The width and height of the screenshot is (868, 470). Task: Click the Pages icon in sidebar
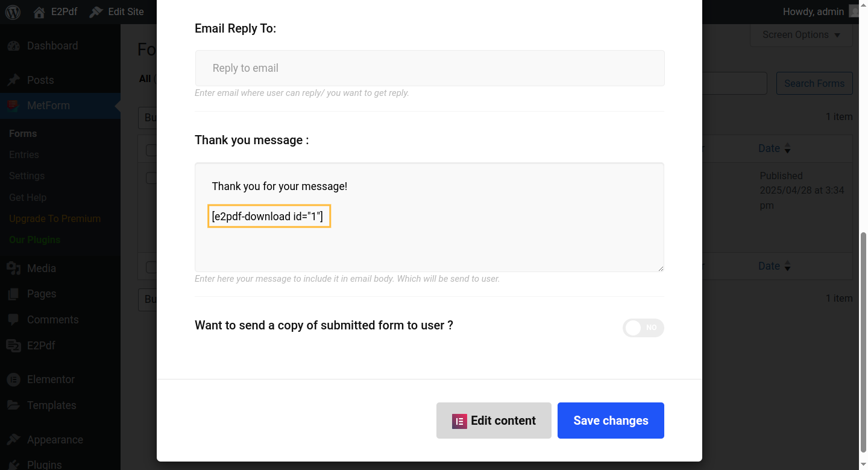click(x=13, y=294)
